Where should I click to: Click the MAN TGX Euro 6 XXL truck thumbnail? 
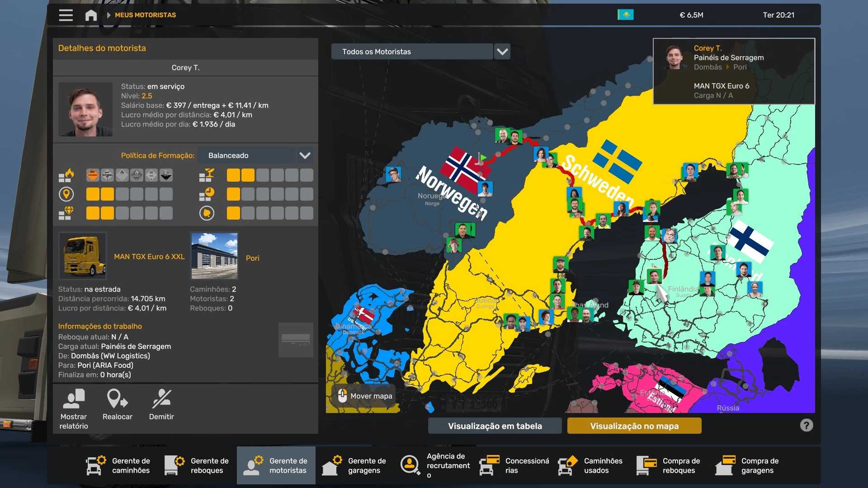click(83, 256)
